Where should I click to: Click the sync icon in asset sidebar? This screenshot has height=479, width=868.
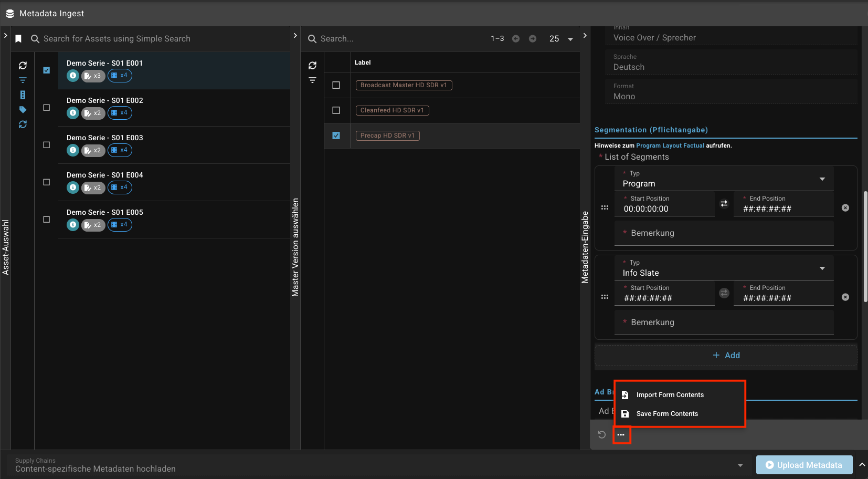[x=23, y=124]
